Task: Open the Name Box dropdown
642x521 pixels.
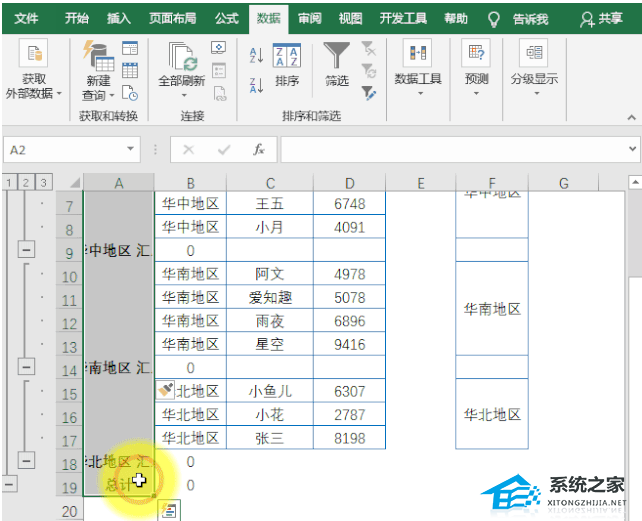Action: [x=131, y=149]
